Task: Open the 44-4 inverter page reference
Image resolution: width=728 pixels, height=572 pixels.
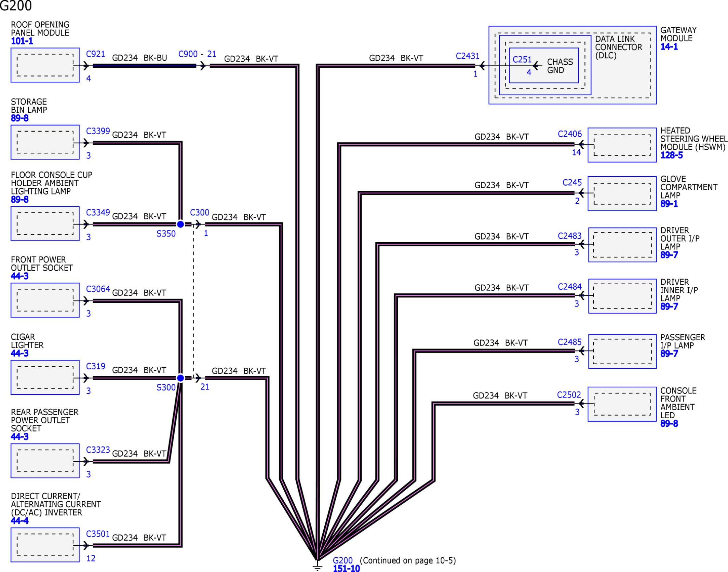Action: [19, 521]
